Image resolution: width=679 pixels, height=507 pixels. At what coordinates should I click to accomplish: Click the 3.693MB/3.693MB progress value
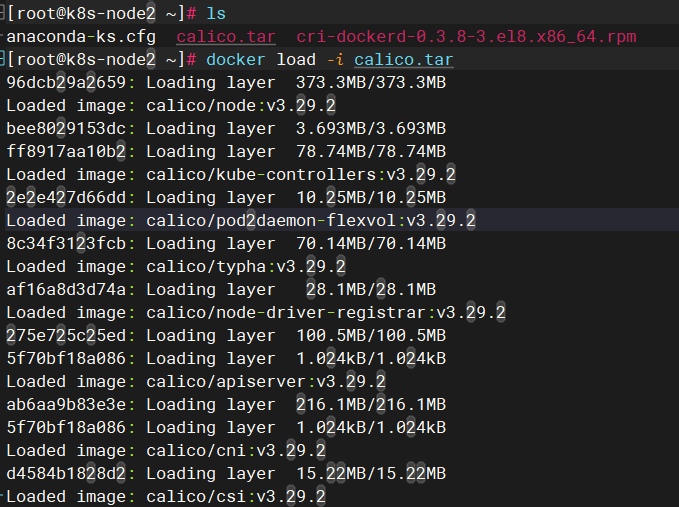(371, 129)
